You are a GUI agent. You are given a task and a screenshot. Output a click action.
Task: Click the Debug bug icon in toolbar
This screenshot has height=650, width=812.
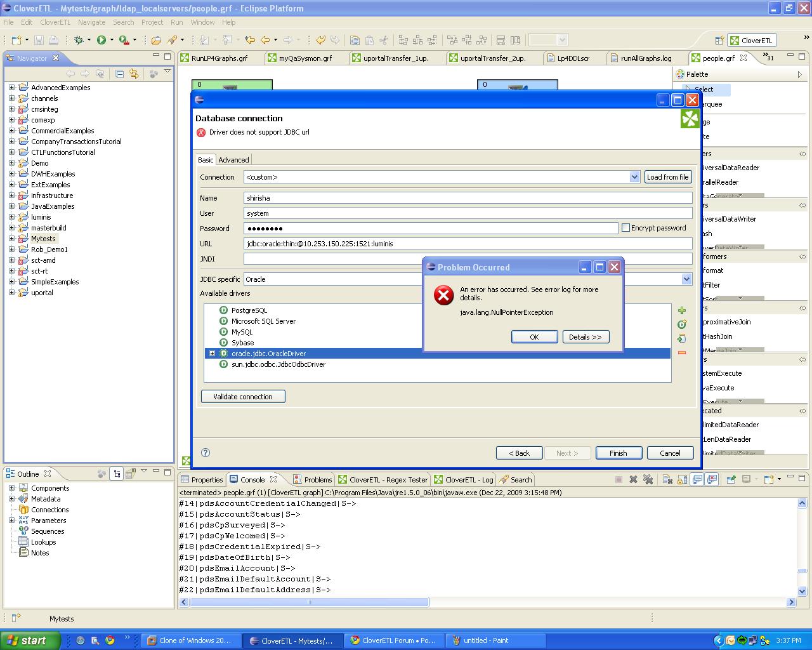(x=79, y=40)
